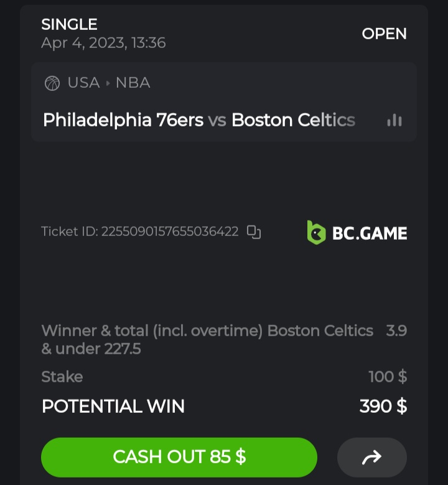Click the SINGLE bet type heading
The width and height of the screenshot is (448, 485).
tap(69, 24)
